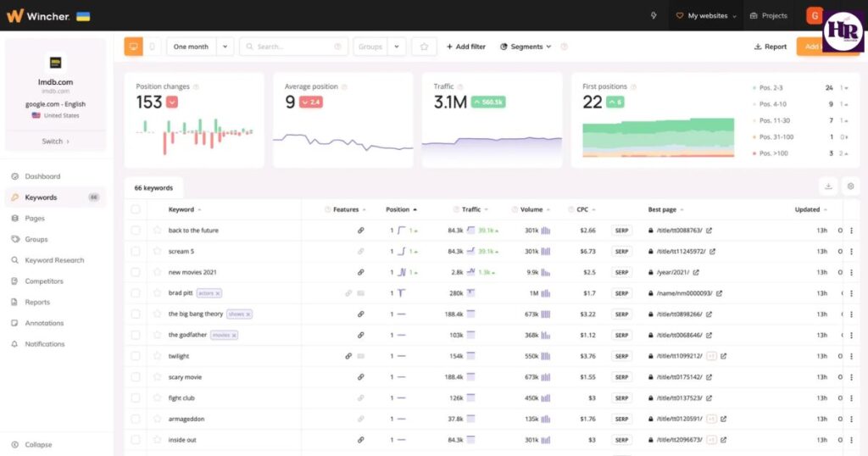
Task: Click the First positions stacked area chart
Action: tap(658, 137)
